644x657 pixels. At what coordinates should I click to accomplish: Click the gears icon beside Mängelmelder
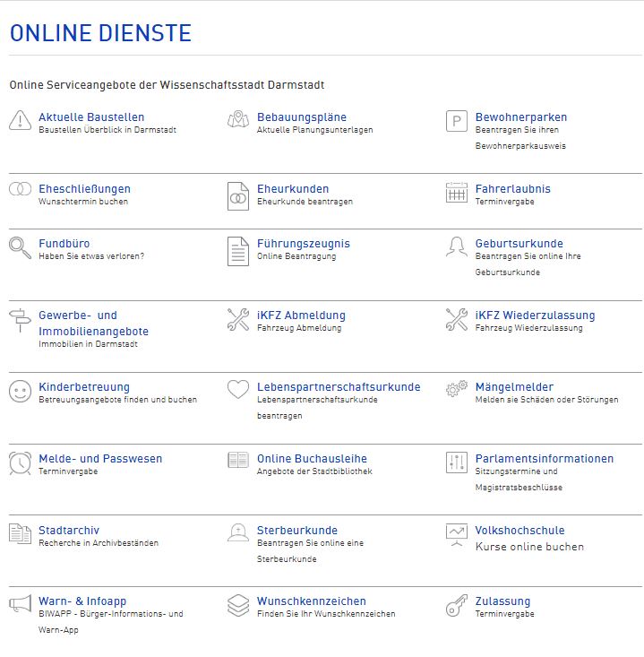tap(457, 389)
